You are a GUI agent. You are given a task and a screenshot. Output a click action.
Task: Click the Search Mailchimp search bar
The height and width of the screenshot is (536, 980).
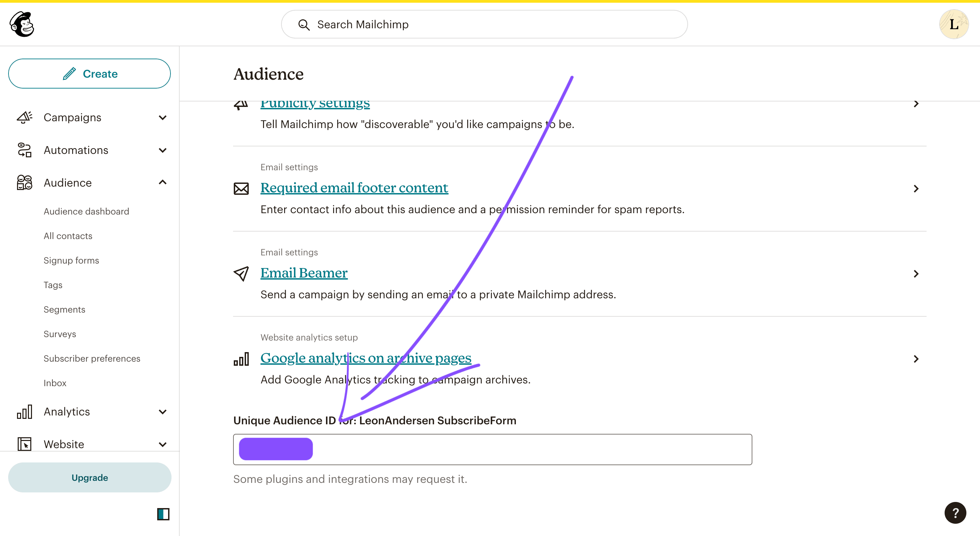(x=484, y=25)
